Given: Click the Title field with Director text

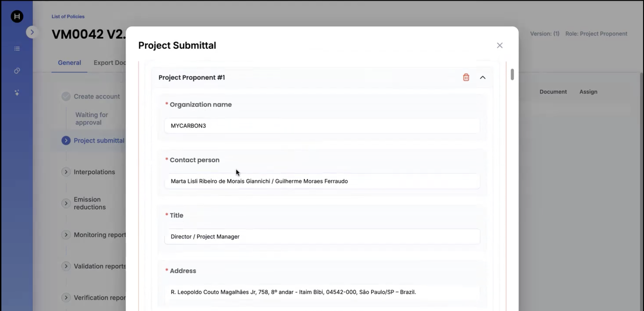Looking at the screenshot, I should (322, 237).
